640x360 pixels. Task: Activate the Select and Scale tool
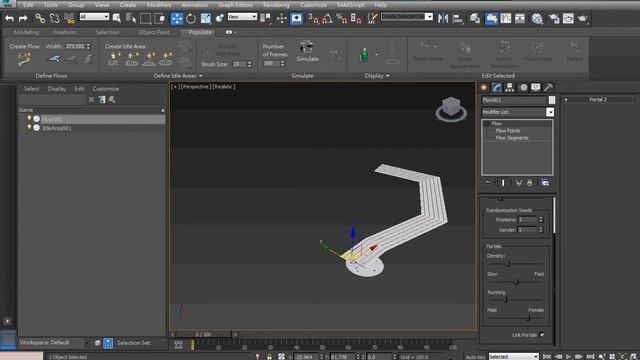205,18
